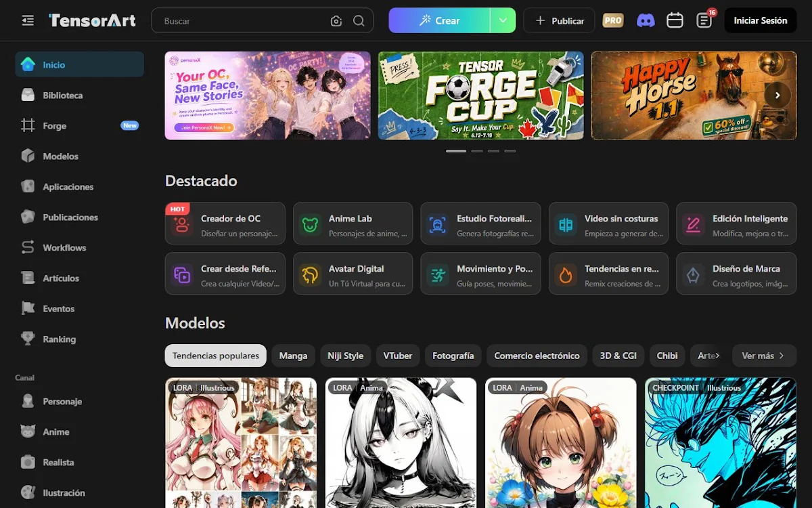
Task: Expand Ver más model categories
Action: [x=764, y=356]
